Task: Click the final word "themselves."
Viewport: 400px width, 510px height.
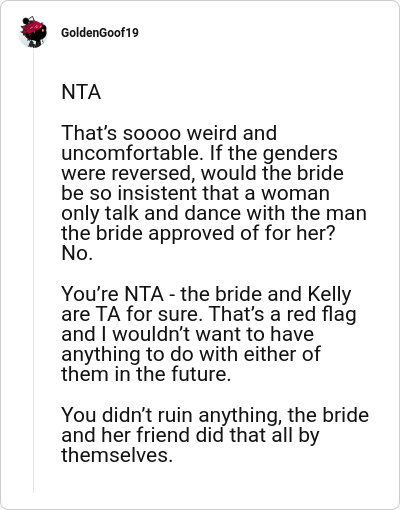Action: click(117, 455)
